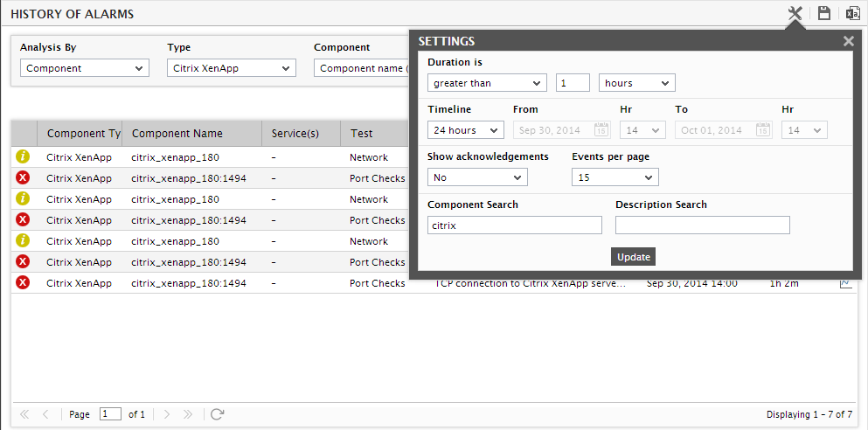
Task: Open the hours unit dropdown
Action: pyautogui.click(x=636, y=83)
